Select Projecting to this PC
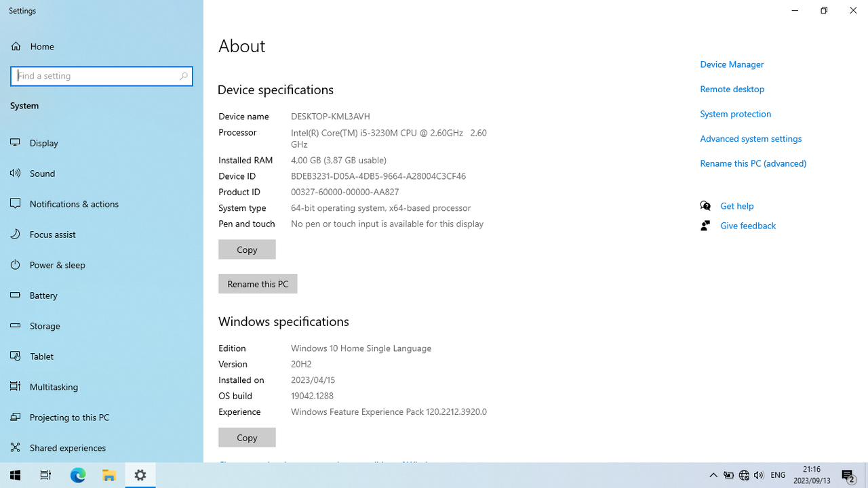The image size is (868, 488). point(68,417)
